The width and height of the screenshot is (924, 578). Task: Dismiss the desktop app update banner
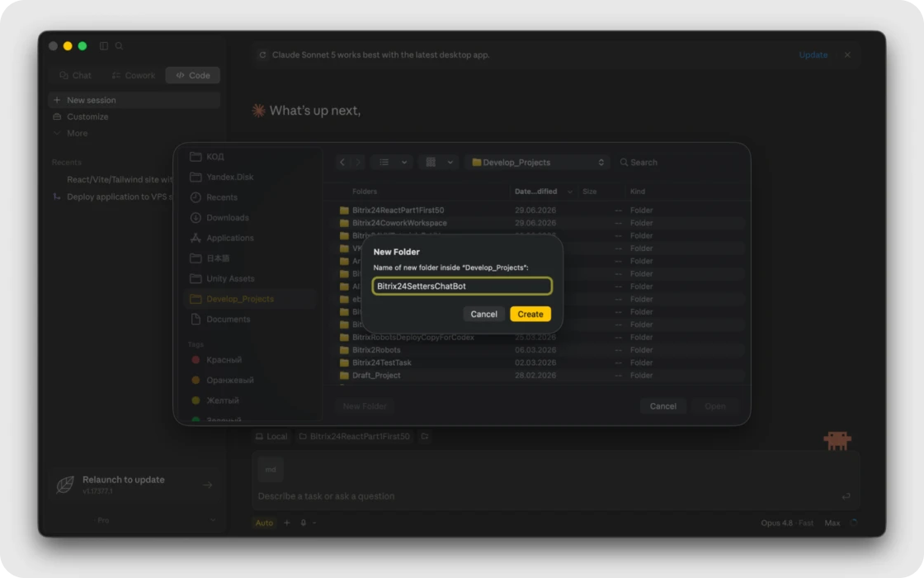coord(847,54)
